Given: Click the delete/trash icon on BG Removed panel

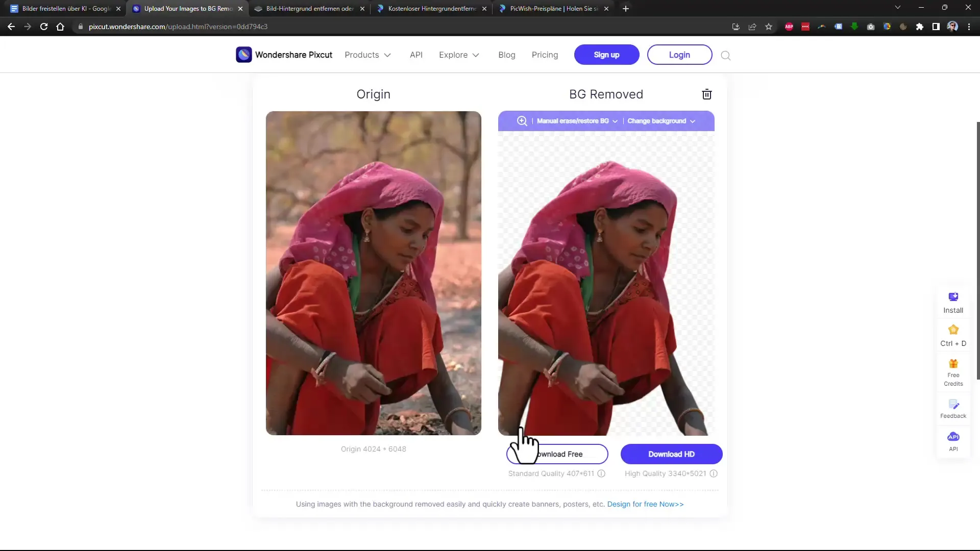Looking at the screenshot, I should pos(706,94).
